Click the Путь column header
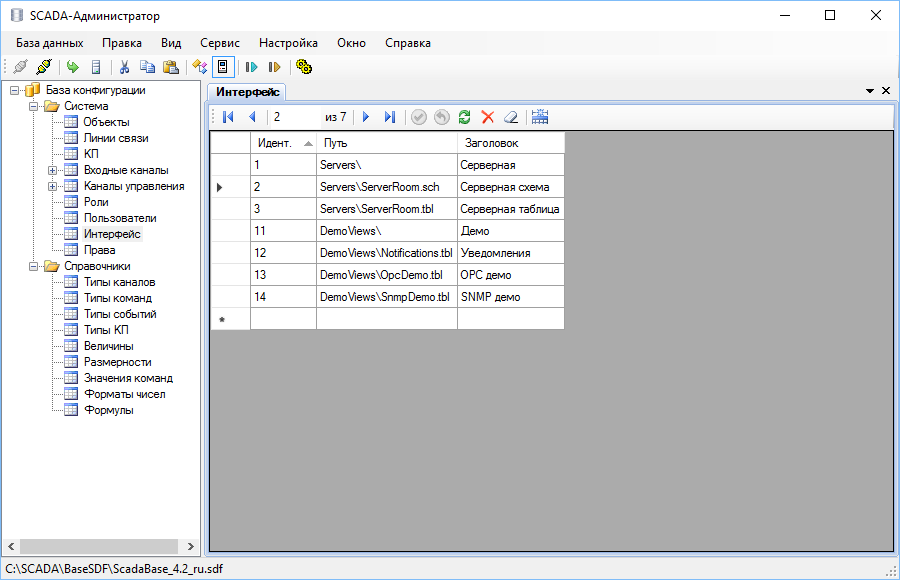The width and height of the screenshot is (900, 580). point(387,143)
